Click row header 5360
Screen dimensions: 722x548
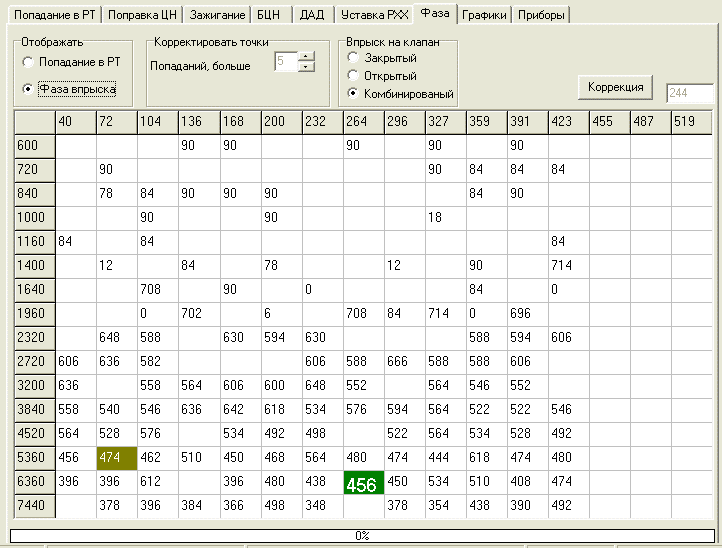[x=35, y=458]
